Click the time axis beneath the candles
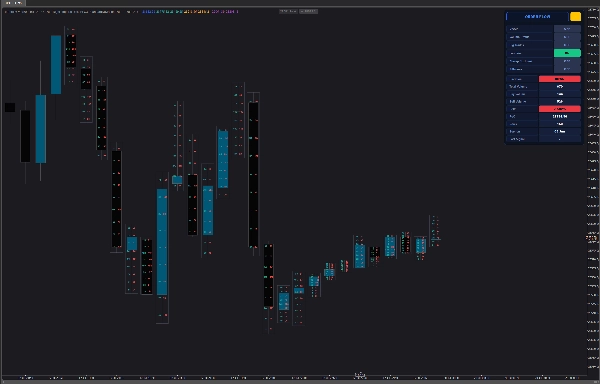Image resolution: width=600 pixels, height=384 pixels. pos(294,377)
